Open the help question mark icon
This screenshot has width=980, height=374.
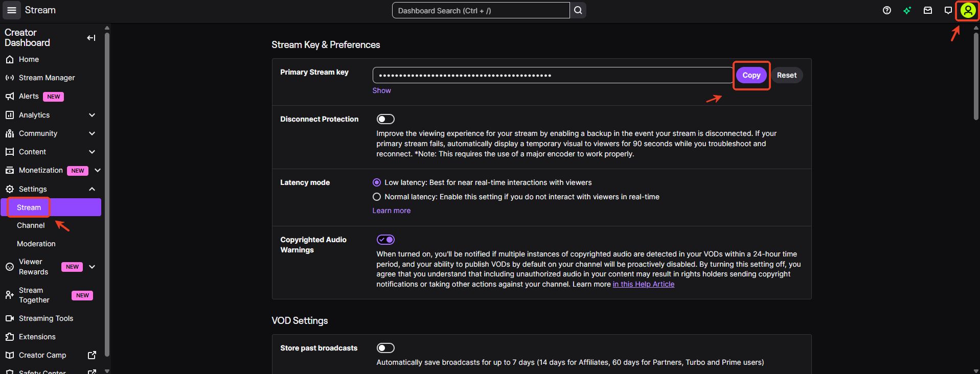point(887,10)
